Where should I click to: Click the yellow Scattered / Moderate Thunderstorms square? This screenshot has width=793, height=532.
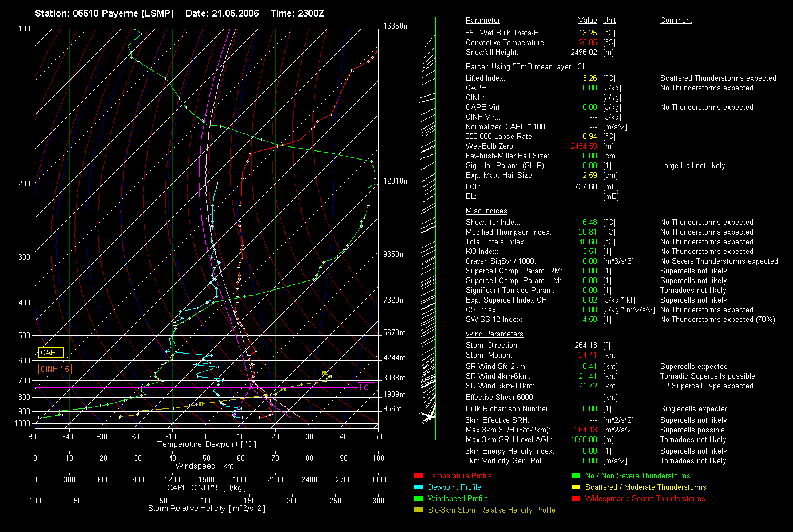576,487
